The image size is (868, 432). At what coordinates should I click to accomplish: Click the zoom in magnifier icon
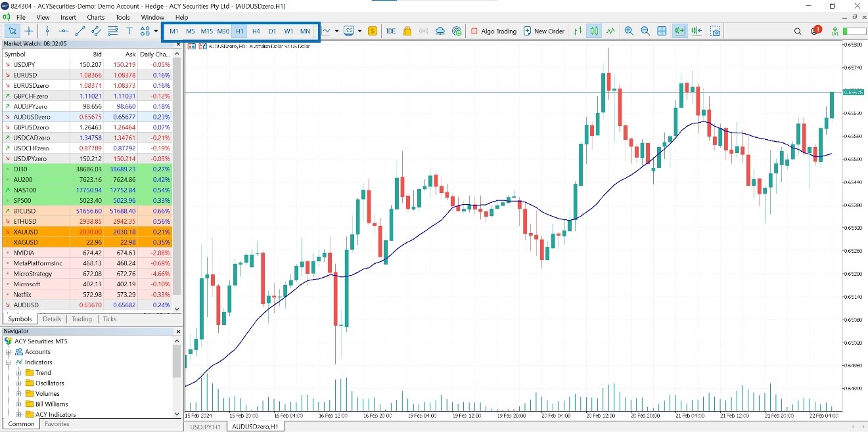(x=629, y=31)
